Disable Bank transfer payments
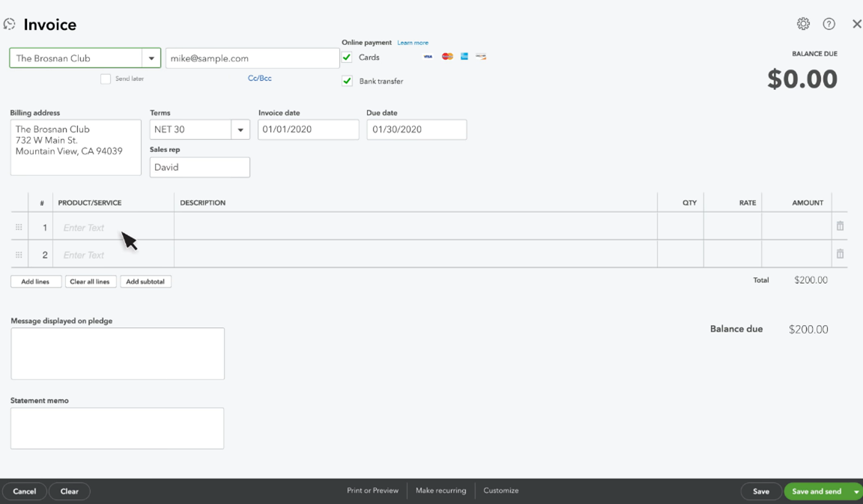This screenshot has height=504, width=863. coord(346,81)
